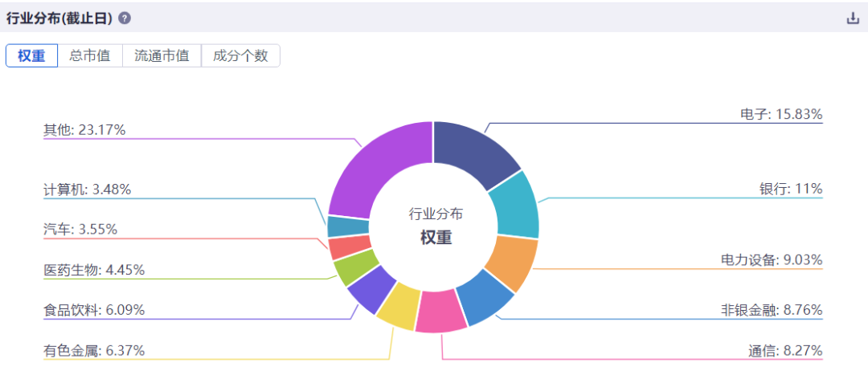Click the label 其他: 23.17%
Viewport: 868px width, 371px height.
click(x=84, y=130)
